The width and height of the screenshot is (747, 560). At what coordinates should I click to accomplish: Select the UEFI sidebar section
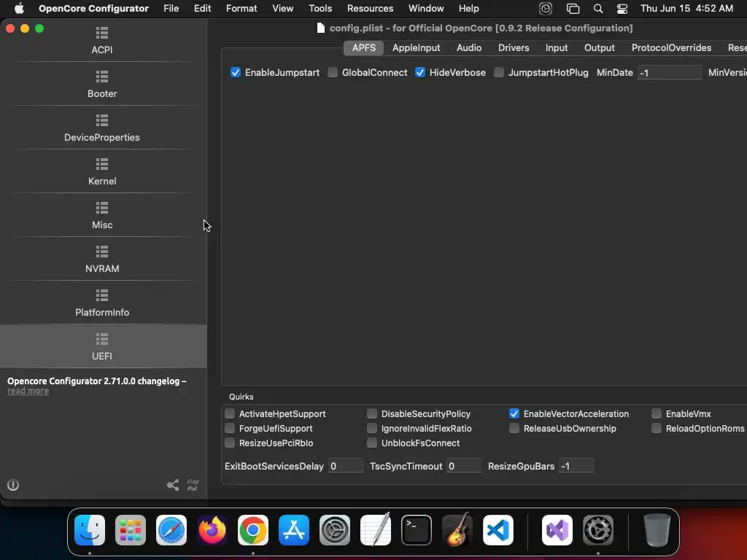[x=102, y=346]
